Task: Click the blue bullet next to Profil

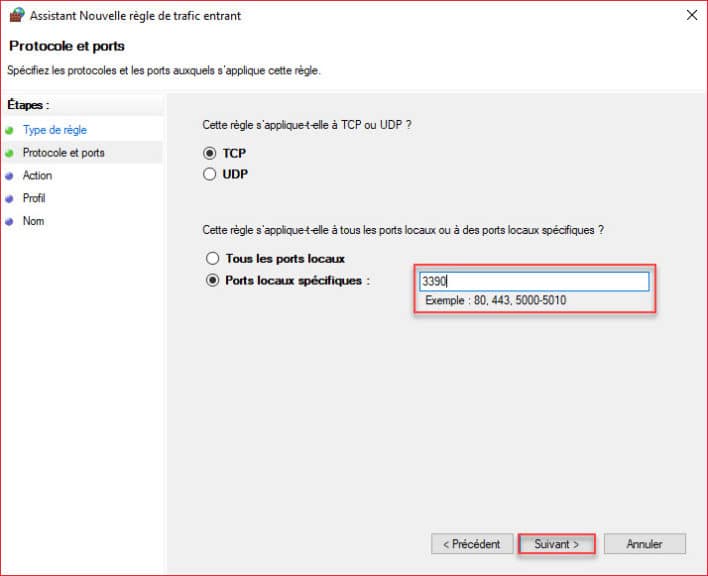Action: click(9, 199)
